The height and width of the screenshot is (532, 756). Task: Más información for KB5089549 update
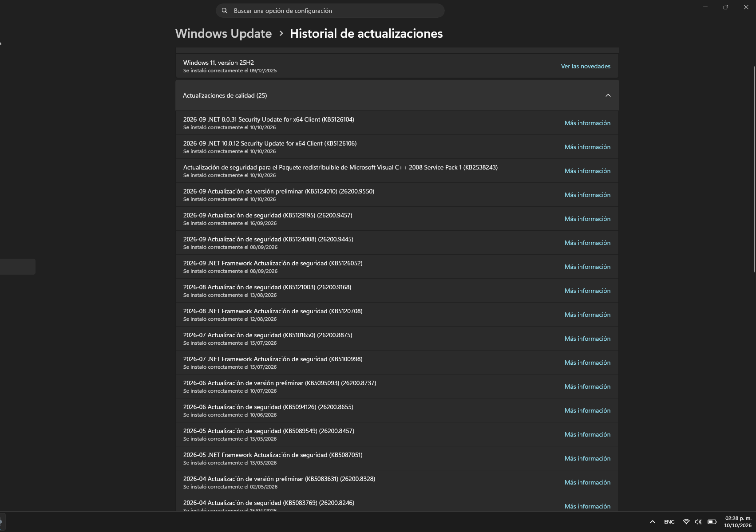tap(587, 434)
